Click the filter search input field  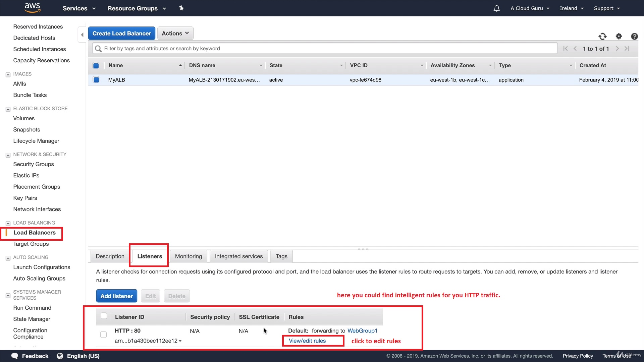329,49
